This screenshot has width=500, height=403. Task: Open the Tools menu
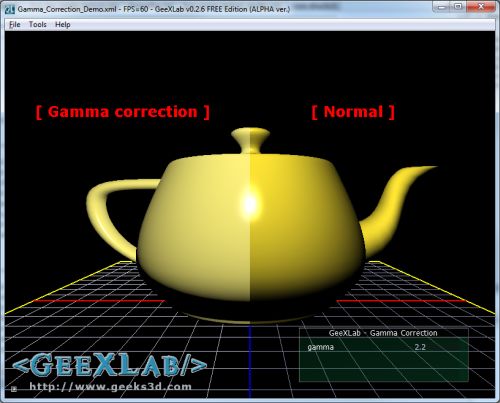point(38,25)
